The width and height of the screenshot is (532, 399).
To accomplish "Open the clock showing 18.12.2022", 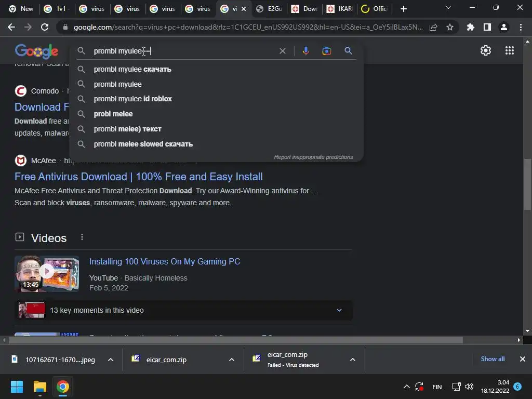I will (495, 387).
